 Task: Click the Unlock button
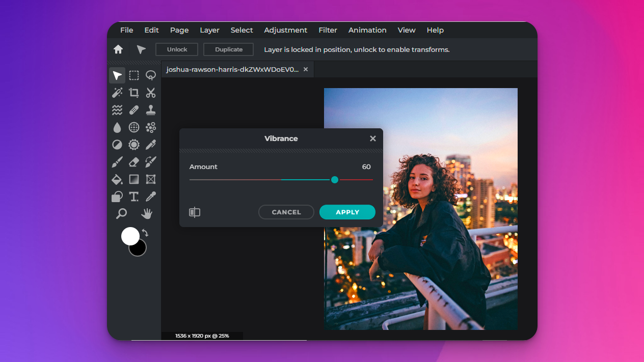[177, 49]
